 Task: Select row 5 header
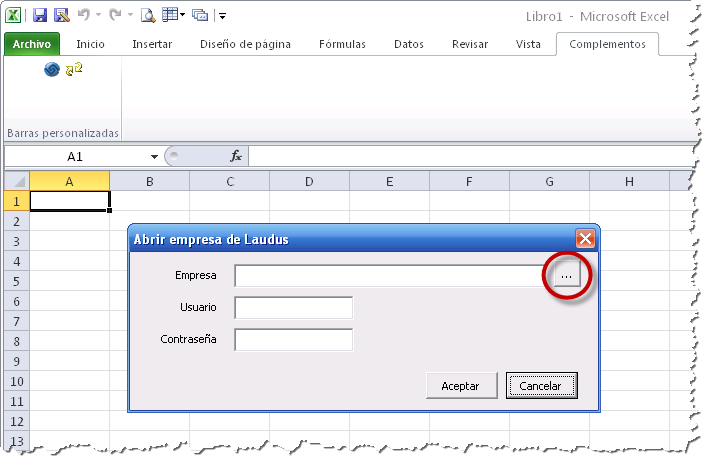click(x=17, y=282)
